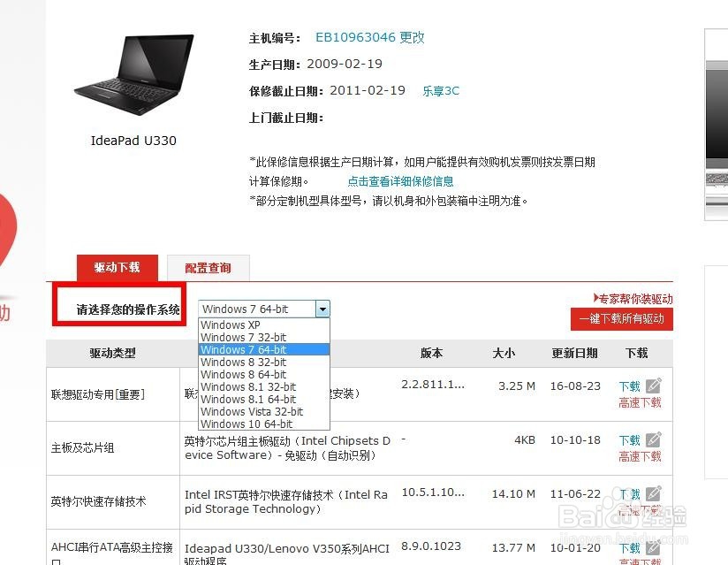Click version 10.5.1.10... cell

click(433, 492)
